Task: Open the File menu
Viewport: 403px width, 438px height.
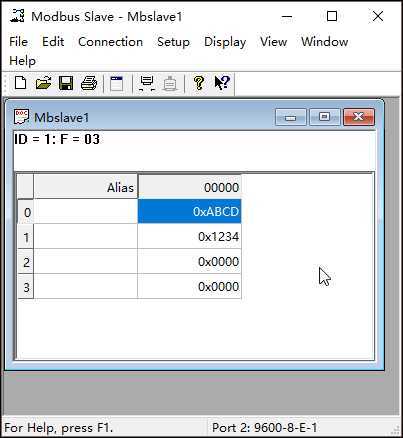Action: tap(18, 42)
